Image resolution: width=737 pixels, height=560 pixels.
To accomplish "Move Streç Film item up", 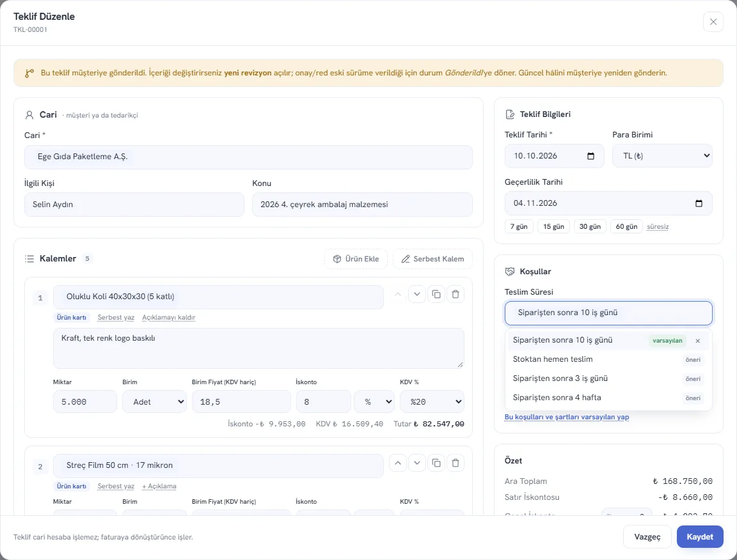I will click(398, 463).
